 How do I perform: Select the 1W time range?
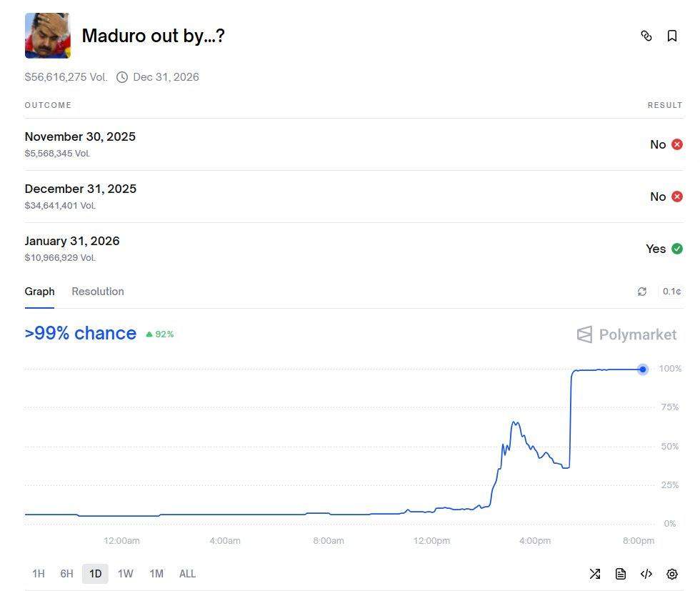[125, 574]
